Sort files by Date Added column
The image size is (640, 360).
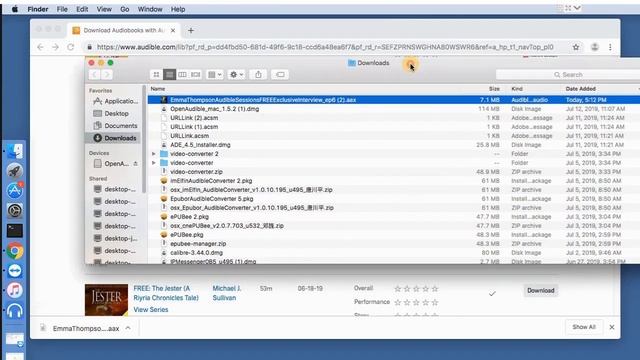(580, 89)
